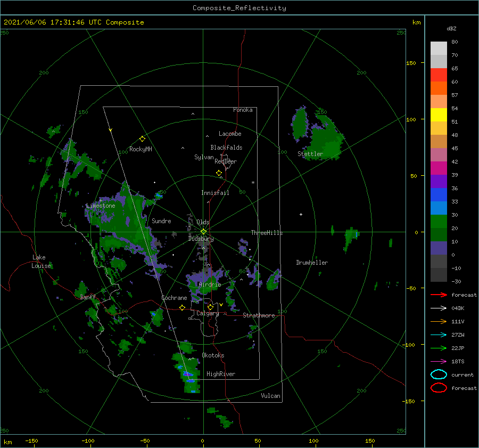The width and height of the screenshot is (479, 448).
Task: Click the yellow diamond marker above Calgary
Action: click(210, 307)
